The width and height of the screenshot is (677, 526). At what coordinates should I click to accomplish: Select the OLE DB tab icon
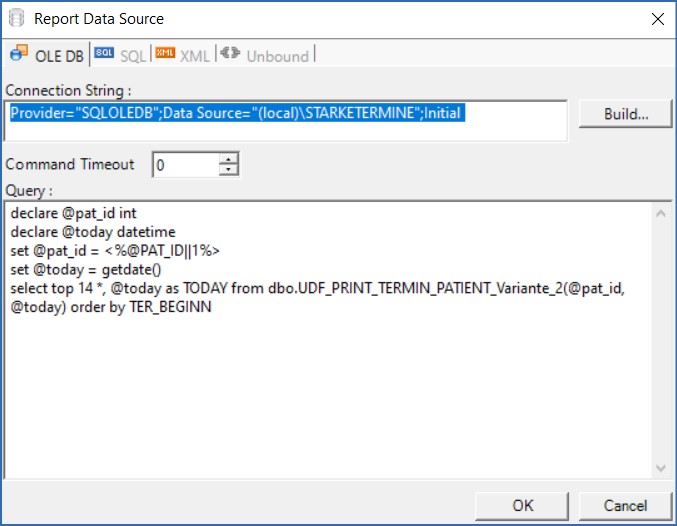point(19,53)
